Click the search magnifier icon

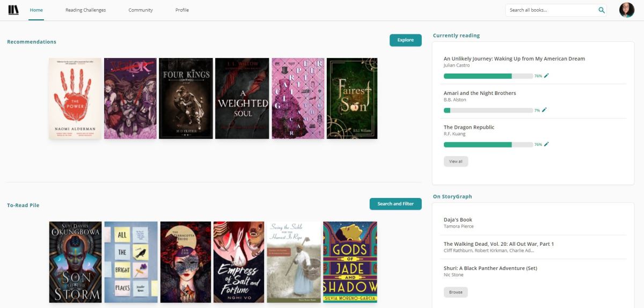point(602,10)
